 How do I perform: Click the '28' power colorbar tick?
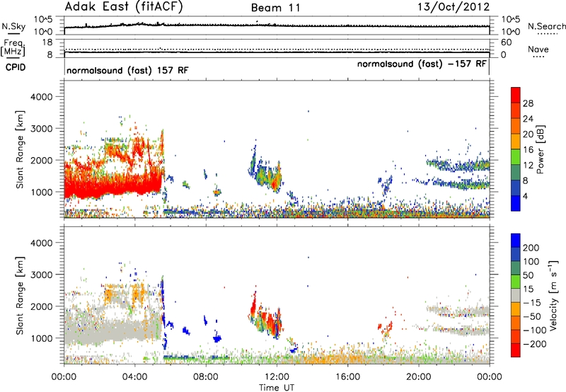[528, 103]
